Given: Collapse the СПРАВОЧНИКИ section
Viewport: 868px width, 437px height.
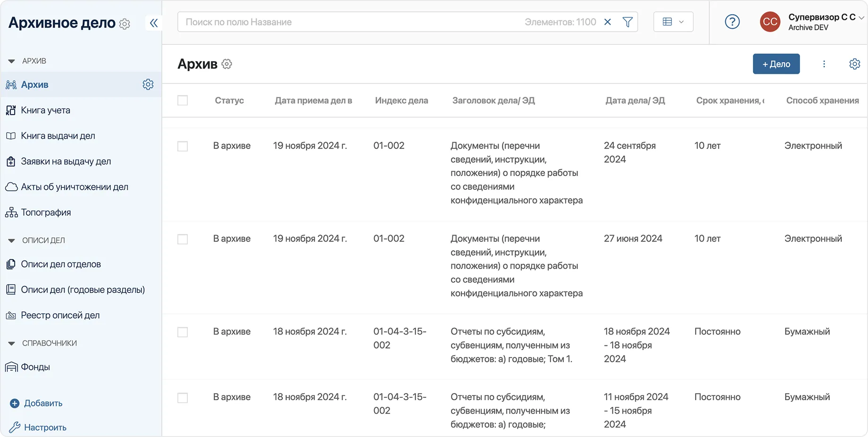Looking at the screenshot, I should tap(12, 344).
